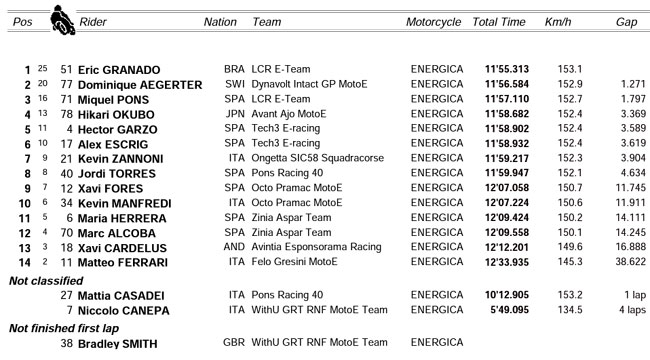Click Miquel PONS in third place
Screen dimensions: 650x360
tap(113, 100)
